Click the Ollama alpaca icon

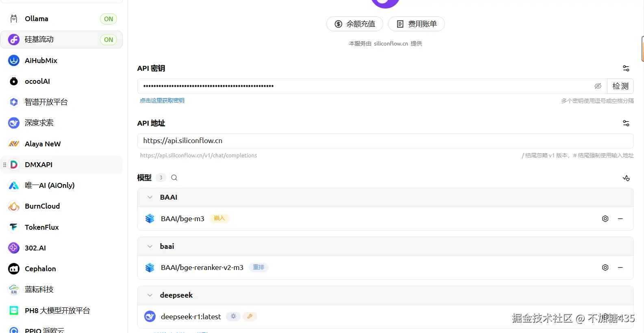(14, 19)
